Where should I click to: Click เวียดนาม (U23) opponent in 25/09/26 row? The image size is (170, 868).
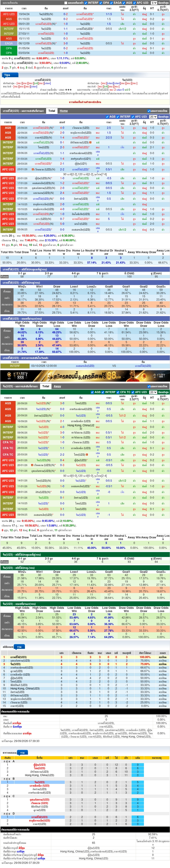pos(81,128)
